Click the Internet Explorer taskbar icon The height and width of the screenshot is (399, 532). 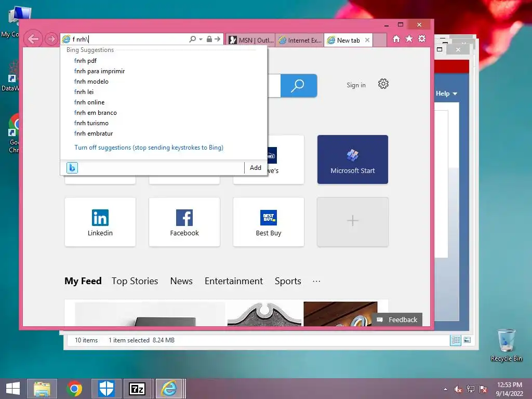click(169, 389)
